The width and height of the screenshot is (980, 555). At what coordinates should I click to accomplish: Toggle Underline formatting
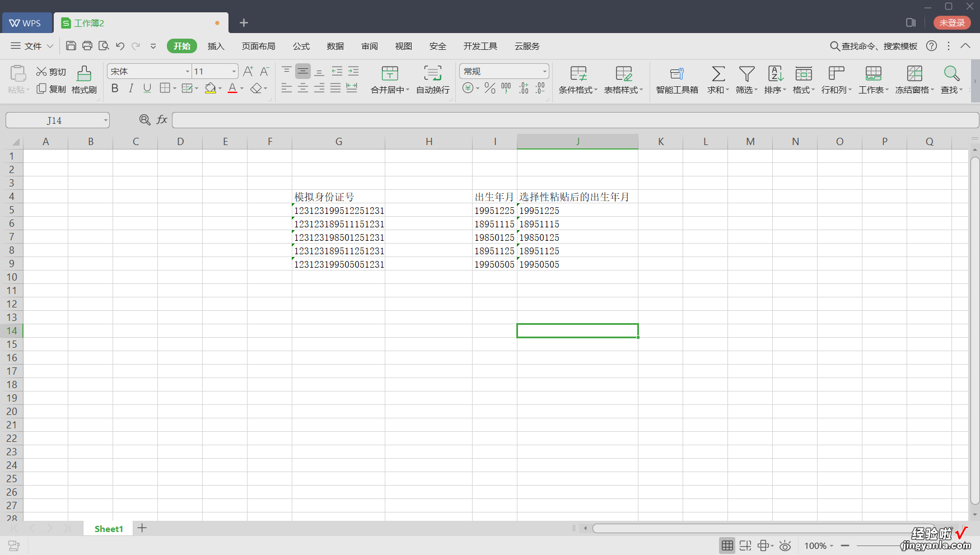coord(147,88)
